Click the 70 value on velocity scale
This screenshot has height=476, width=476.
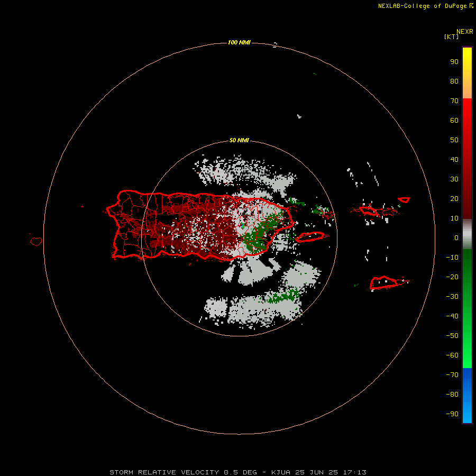pos(454,101)
